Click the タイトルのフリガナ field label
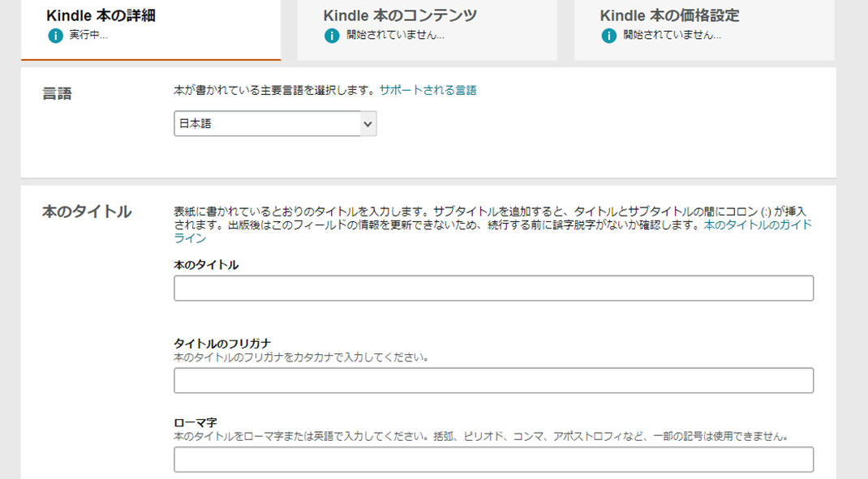868x479 pixels. coord(222,344)
